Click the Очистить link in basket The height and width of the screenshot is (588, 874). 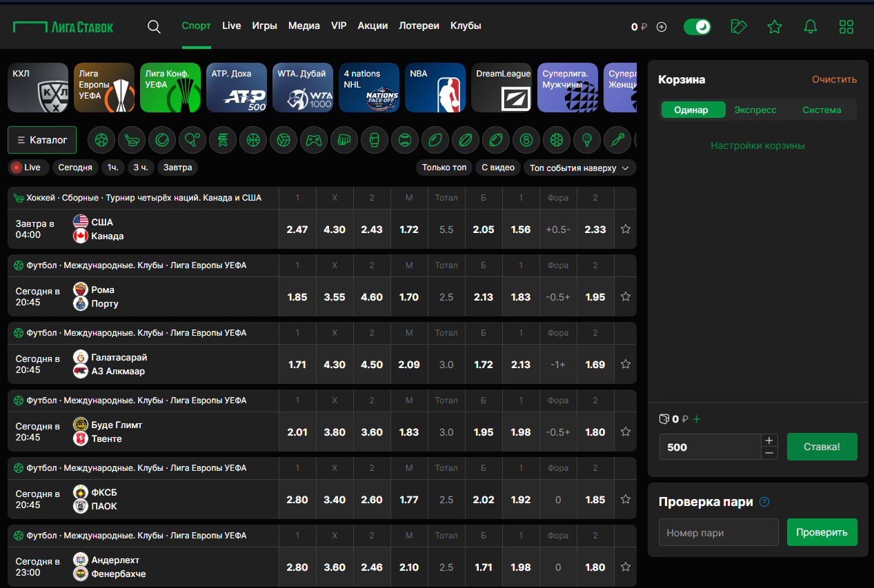pyautogui.click(x=835, y=79)
